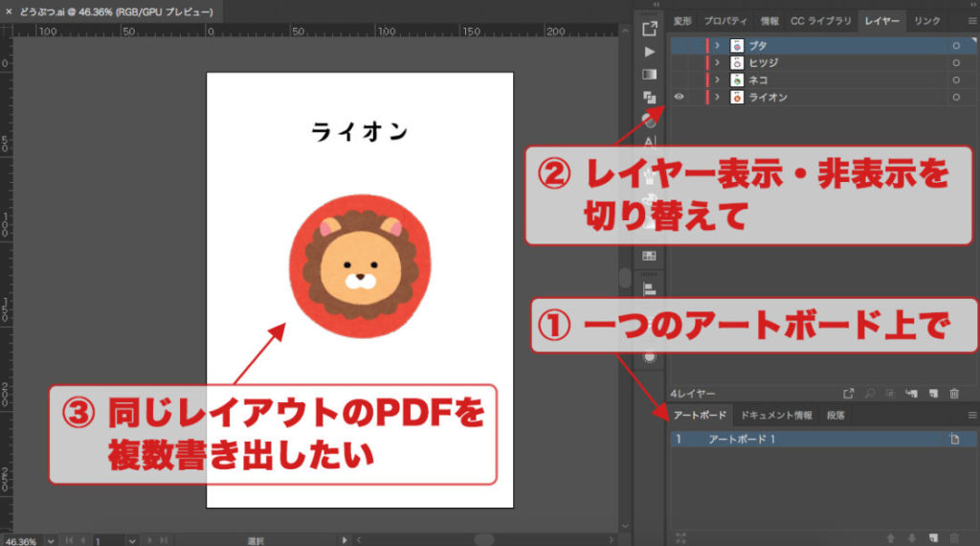Expand the ヒツジ layer chevron

click(717, 62)
